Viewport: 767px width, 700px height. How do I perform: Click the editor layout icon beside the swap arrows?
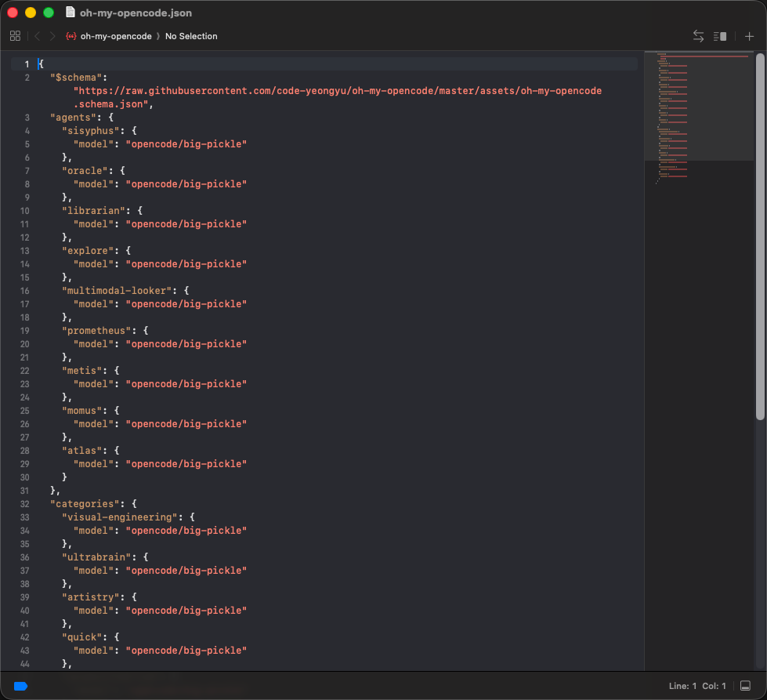[x=720, y=36]
